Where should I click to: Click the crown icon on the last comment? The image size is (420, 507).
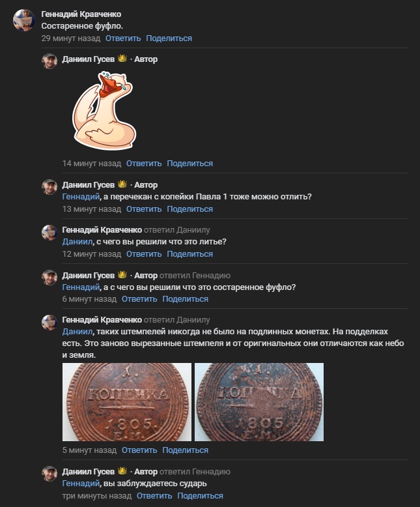[x=122, y=471]
